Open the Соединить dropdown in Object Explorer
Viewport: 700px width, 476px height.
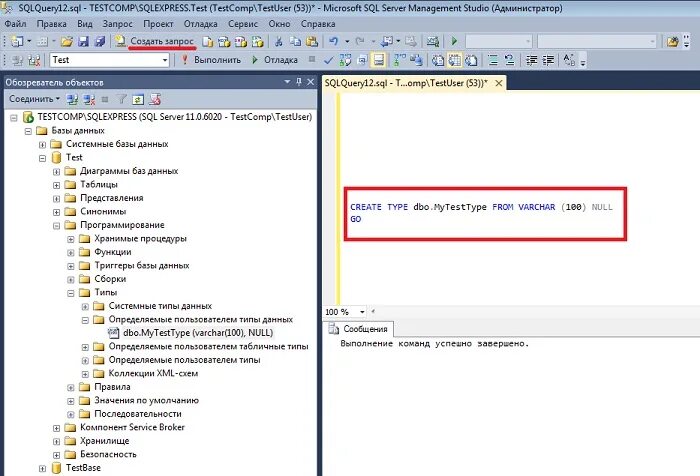coord(34,99)
